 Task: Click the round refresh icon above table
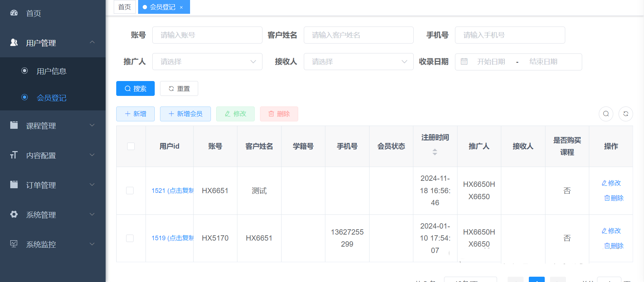626,114
